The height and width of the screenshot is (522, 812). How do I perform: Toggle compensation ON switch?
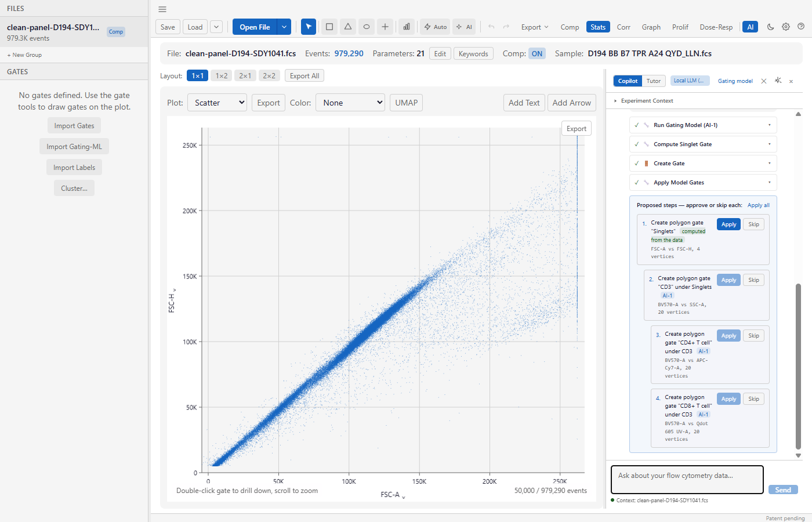click(537, 53)
